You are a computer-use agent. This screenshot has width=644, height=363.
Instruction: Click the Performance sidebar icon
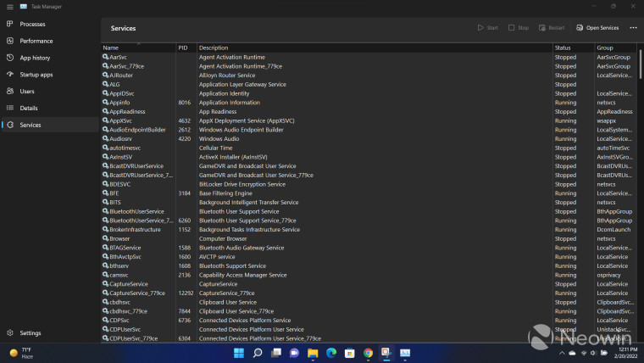(x=10, y=41)
